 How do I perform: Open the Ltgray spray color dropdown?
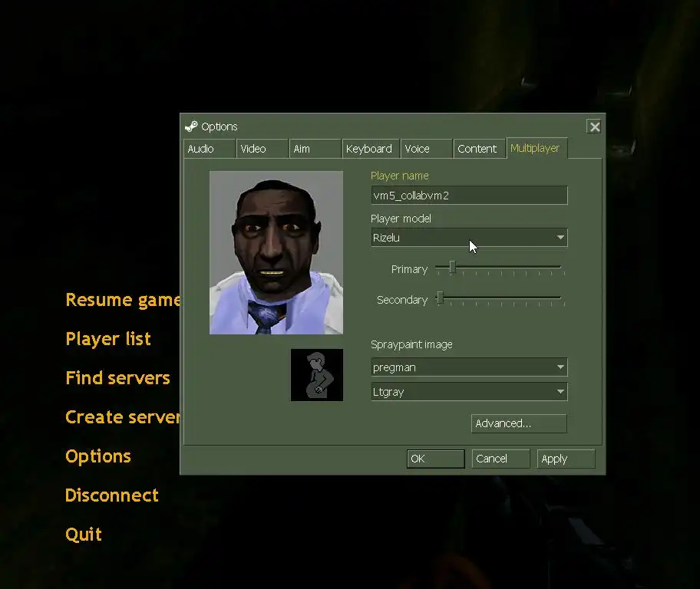coord(469,392)
